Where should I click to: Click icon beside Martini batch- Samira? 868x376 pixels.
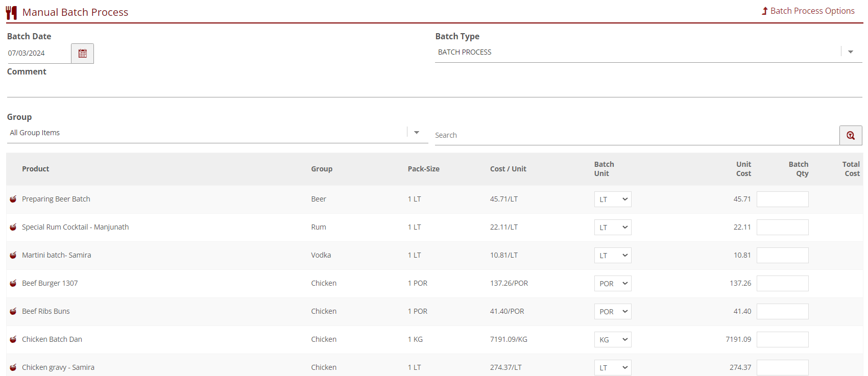(13, 256)
